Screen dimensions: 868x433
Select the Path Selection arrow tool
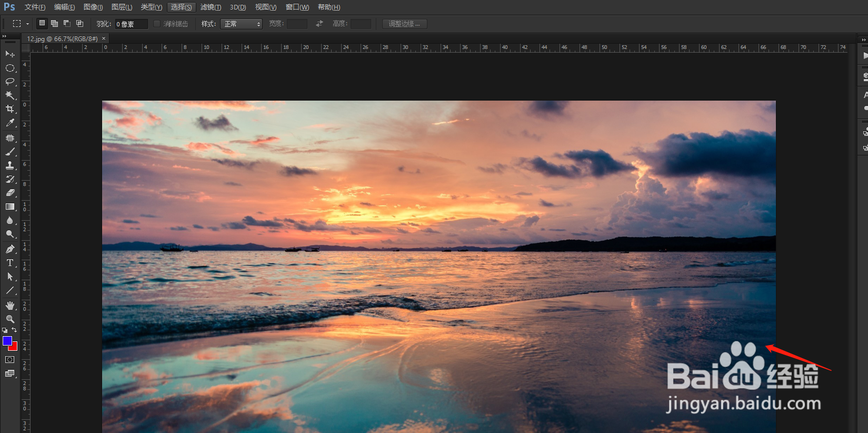coord(10,277)
